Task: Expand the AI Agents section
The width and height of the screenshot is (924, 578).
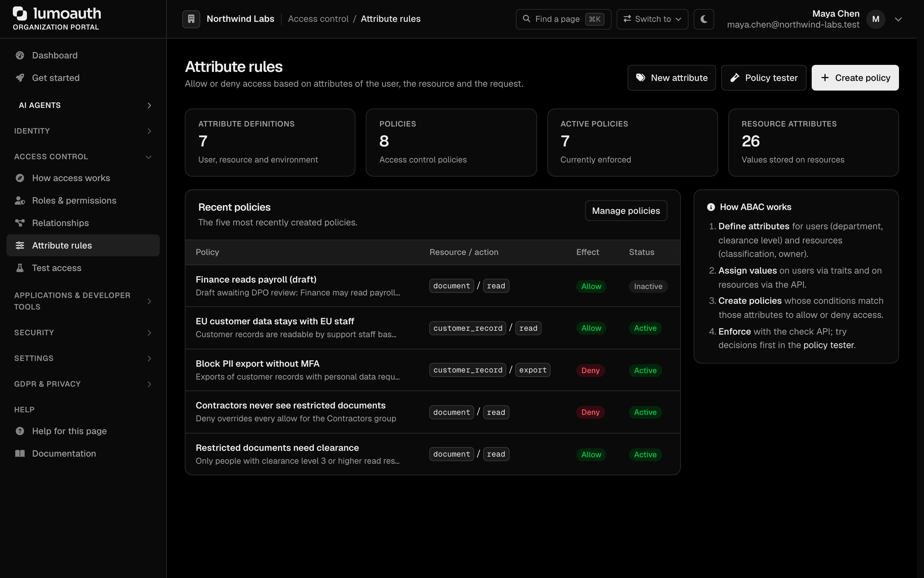Action: (x=83, y=106)
